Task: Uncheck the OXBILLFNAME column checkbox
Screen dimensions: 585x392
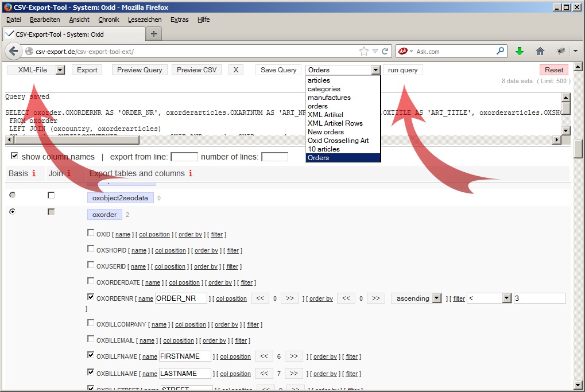Action: 91,355
